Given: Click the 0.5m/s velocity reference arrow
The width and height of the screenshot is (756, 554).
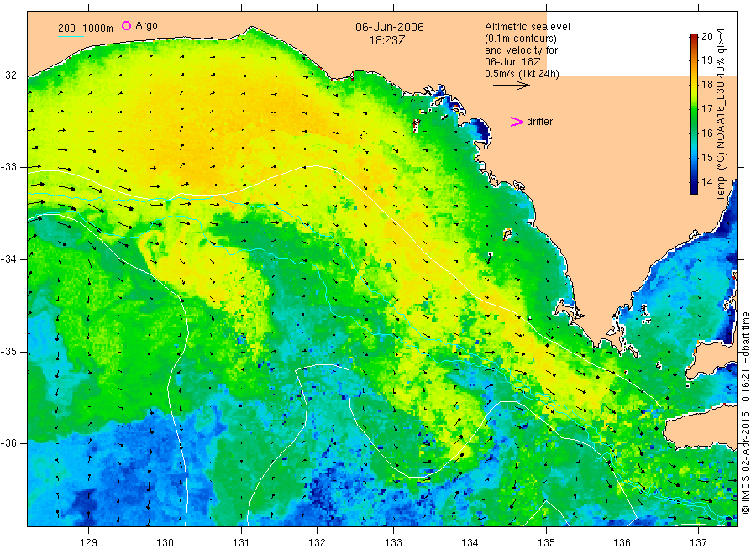Looking at the screenshot, I should (x=511, y=86).
